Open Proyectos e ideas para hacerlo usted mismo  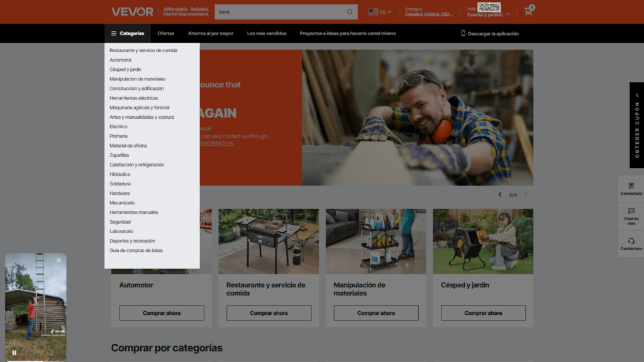click(x=348, y=34)
